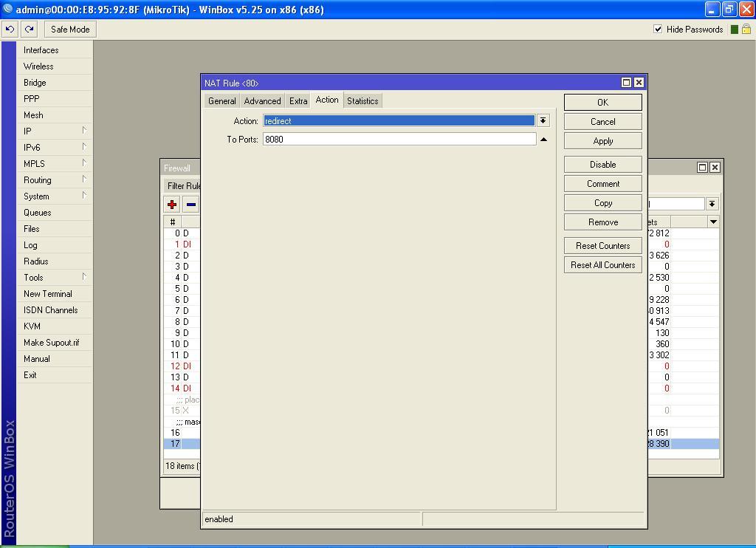The width and height of the screenshot is (756, 548).
Task: Click the Apply button
Action: point(602,141)
